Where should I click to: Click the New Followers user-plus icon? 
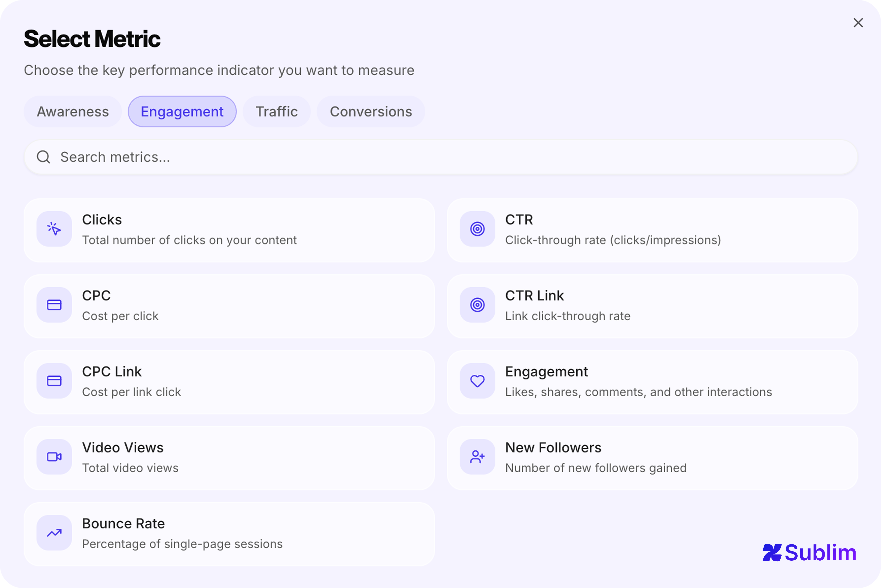coord(477,457)
